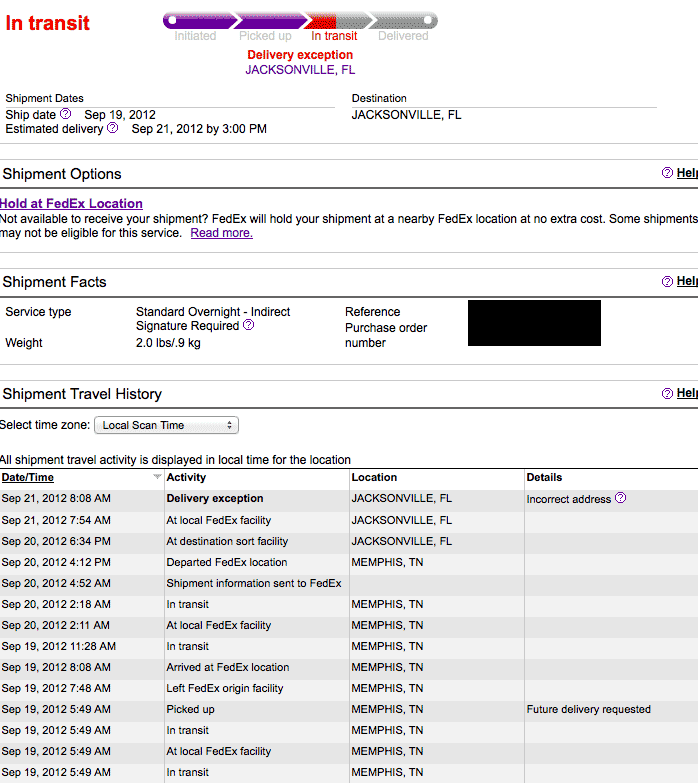698x783 pixels.
Task: Click the large In transit heading
Action: [47, 23]
